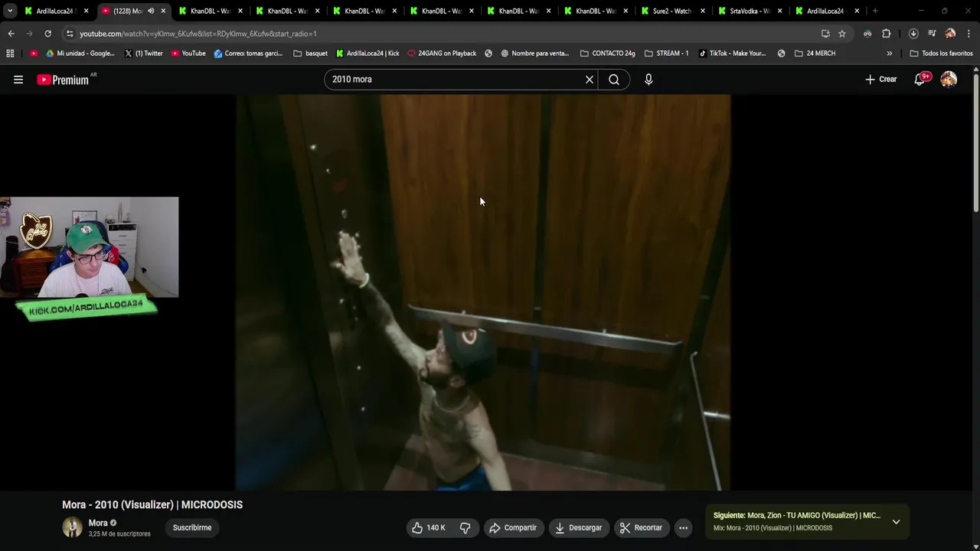The width and height of the screenshot is (980, 551).
Task: Open media controls icon in toolbar
Action: point(932,34)
